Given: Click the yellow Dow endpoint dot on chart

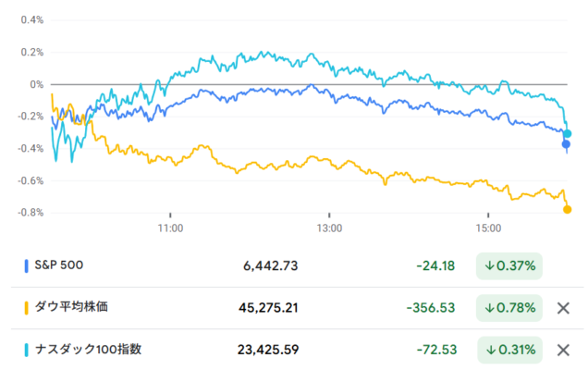Looking at the screenshot, I should [568, 209].
